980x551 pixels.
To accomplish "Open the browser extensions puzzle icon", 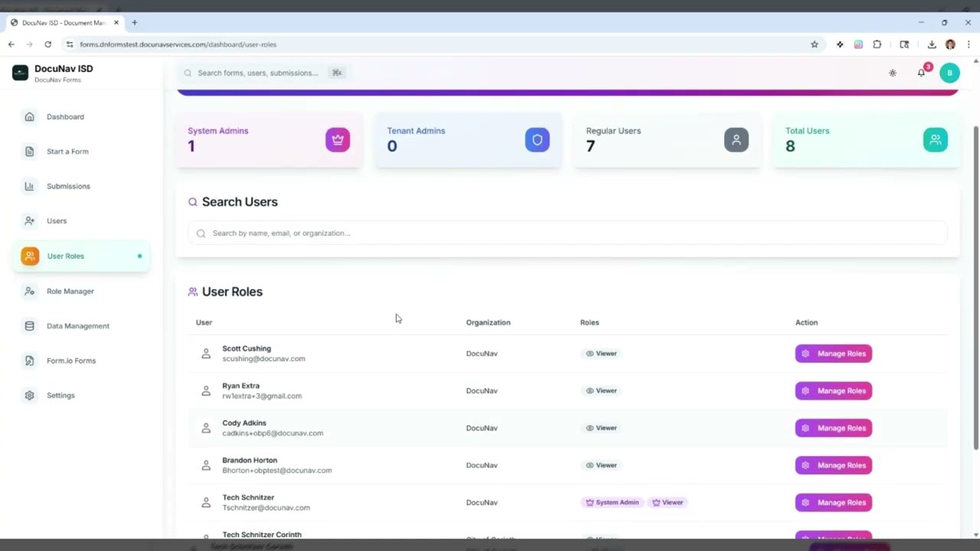I will click(x=877, y=44).
